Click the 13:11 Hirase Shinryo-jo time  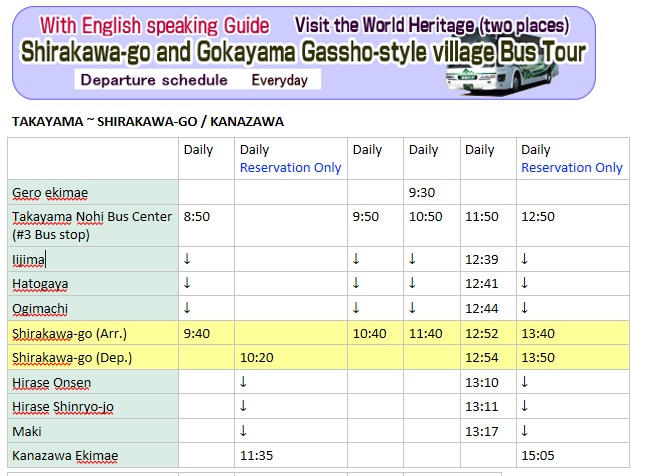[x=482, y=407]
